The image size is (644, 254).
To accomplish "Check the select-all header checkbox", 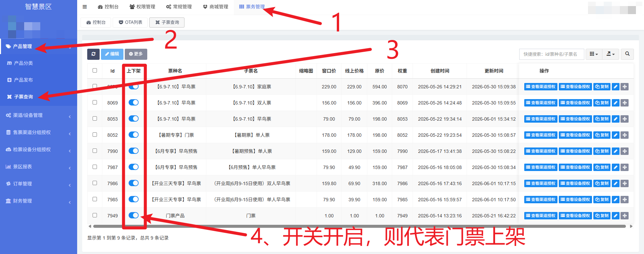I will pyautogui.click(x=95, y=71).
